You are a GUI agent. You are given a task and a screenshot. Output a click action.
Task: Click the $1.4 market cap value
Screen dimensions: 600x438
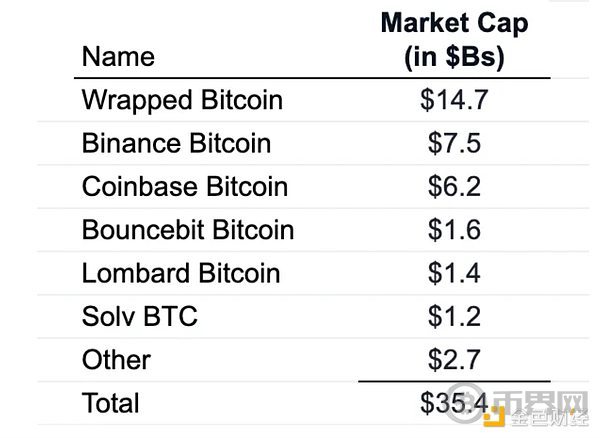(x=454, y=273)
